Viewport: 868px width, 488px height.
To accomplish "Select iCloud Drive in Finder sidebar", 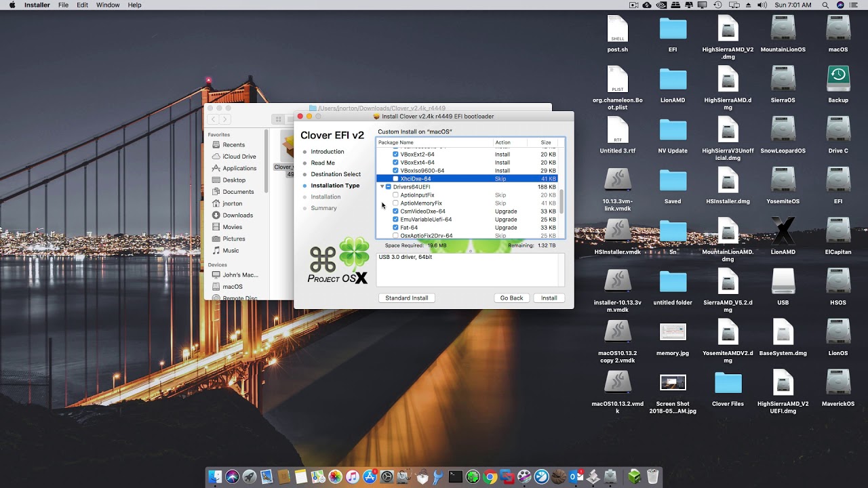I will (239, 157).
